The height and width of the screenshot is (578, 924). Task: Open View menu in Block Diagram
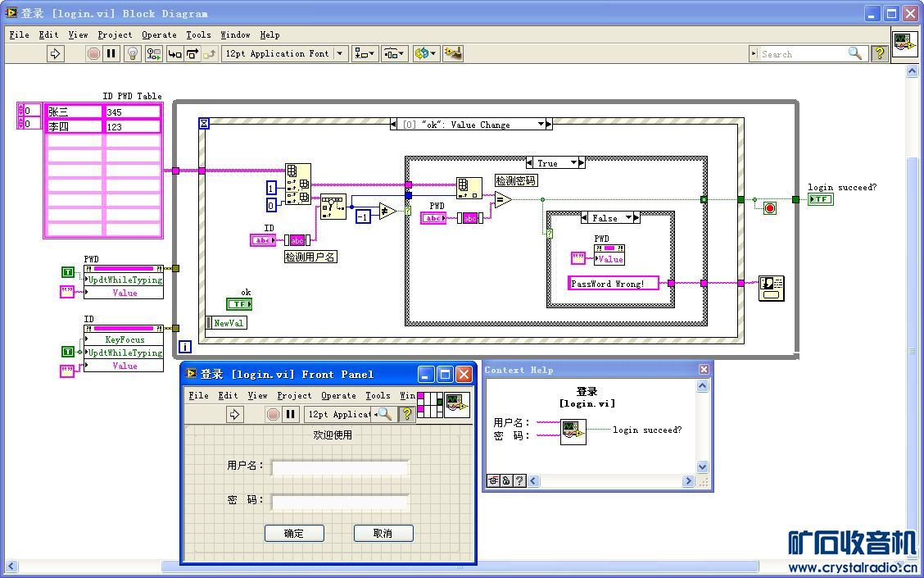78,34
